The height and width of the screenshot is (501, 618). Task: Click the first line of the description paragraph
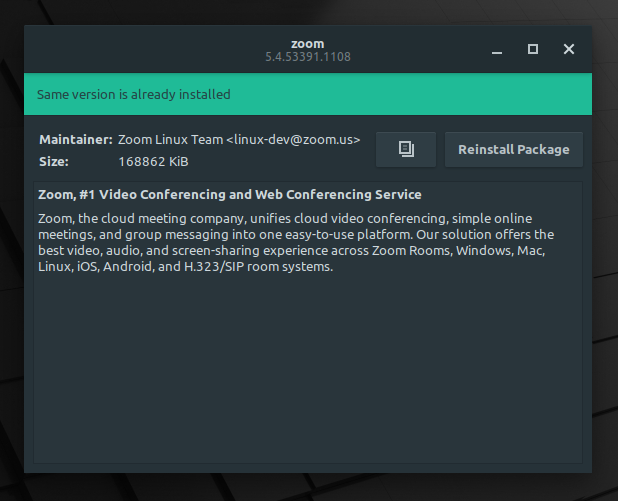(x=285, y=218)
